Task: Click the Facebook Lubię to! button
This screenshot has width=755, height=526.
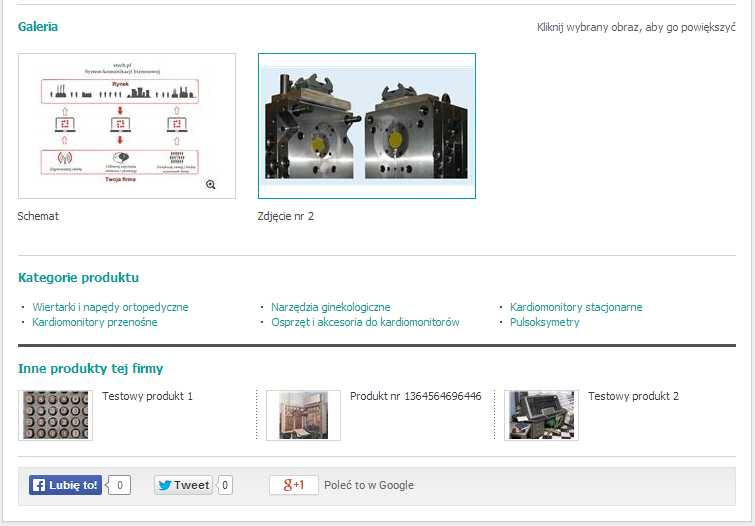Action: 65,485
